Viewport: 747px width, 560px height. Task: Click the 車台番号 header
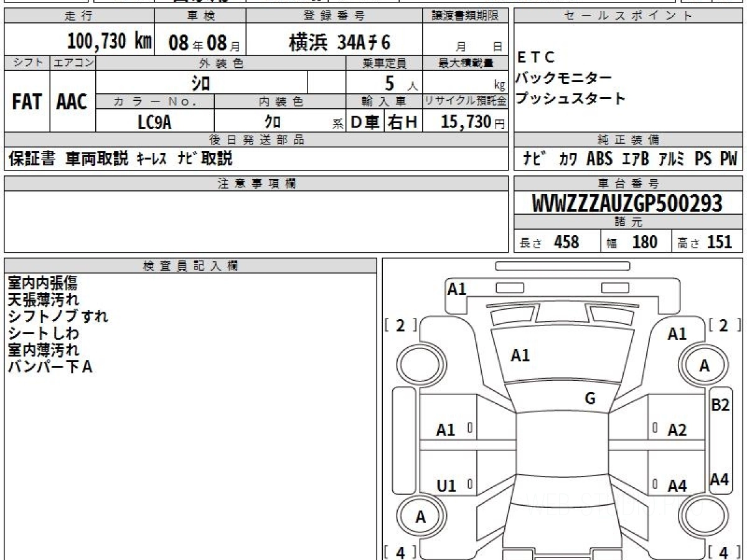click(x=629, y=184)
